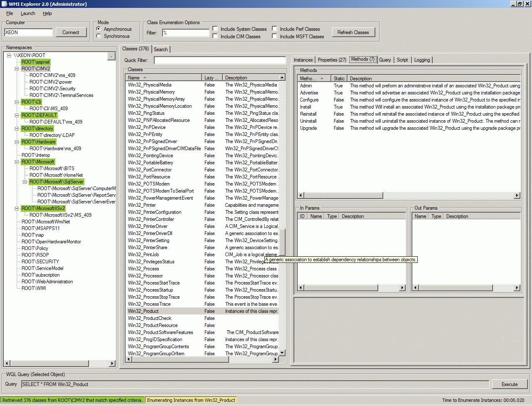Screen dimensions: 532x406
Task: Select the Win32_PnPEntity class row
Action: [x=203, y=134]
